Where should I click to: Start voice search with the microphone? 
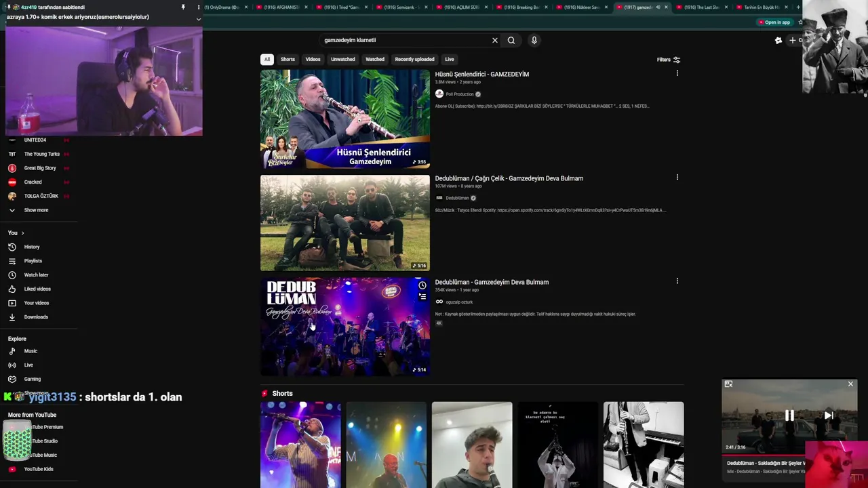click(x=534, y=40)
